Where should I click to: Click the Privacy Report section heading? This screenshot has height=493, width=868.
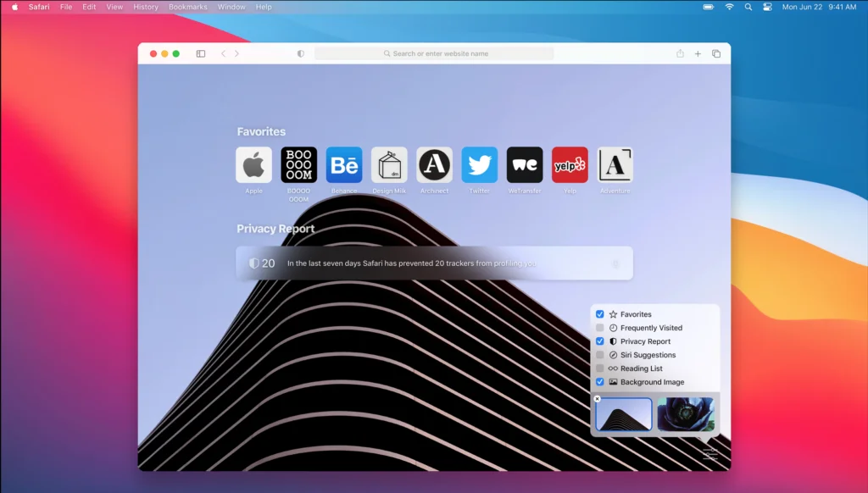(x=275, y=229)
